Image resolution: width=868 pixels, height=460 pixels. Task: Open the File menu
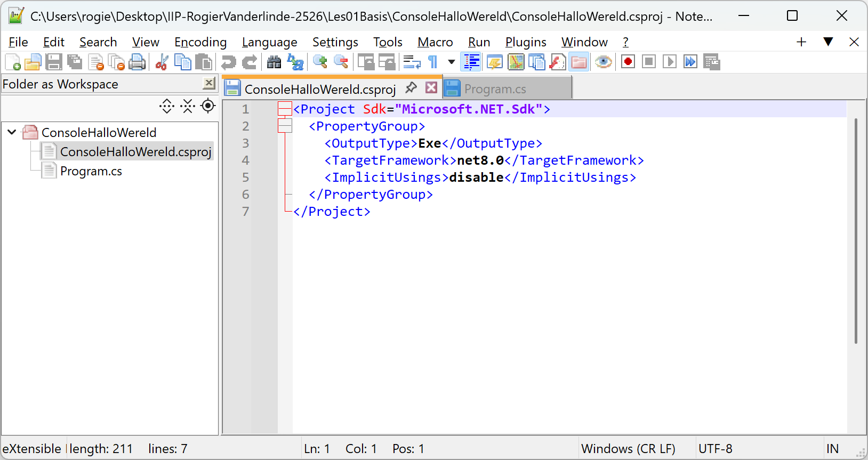[19, 42]
